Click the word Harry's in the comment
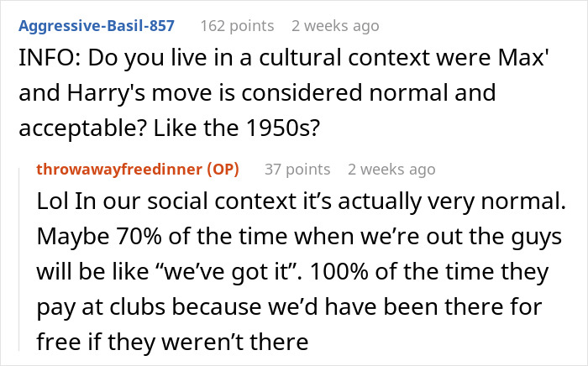The image size is (588, 366). coord(106,93)
